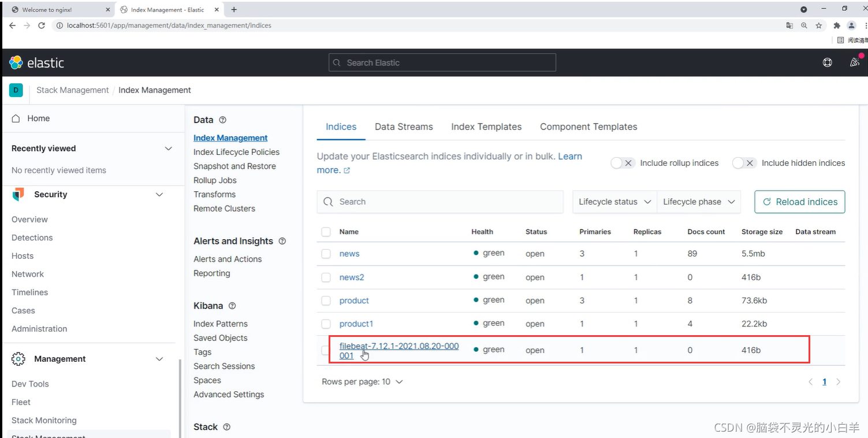868x438 pixels.
Task: Click Stack Management breadcrumb
Action: 72,90
